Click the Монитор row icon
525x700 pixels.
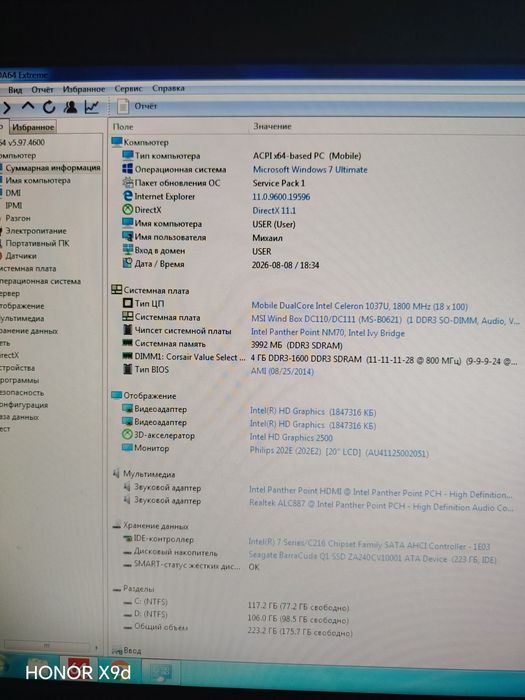(127, 447)
